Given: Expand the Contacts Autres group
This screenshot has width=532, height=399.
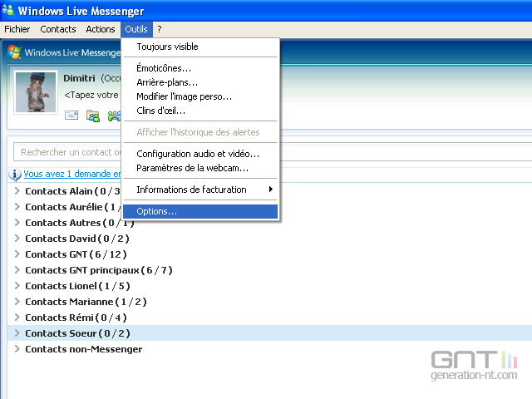Looking at the screenshot, I should coord(17,222).
